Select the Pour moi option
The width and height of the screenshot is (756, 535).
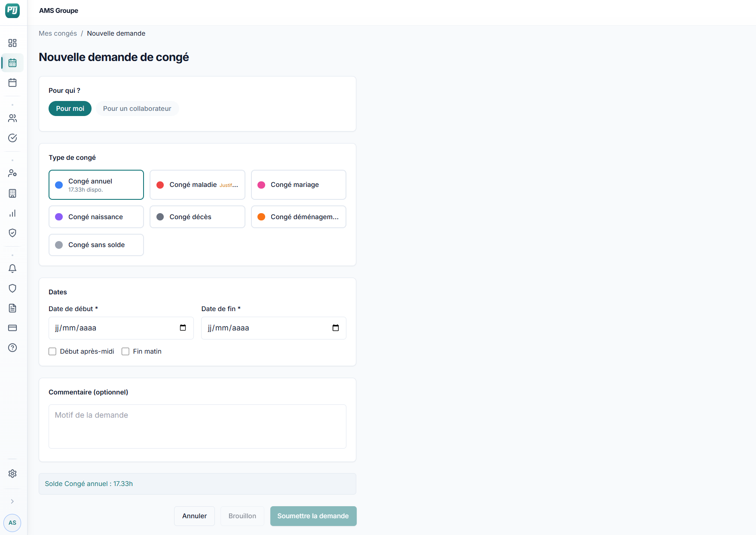(x=70, y=109)
